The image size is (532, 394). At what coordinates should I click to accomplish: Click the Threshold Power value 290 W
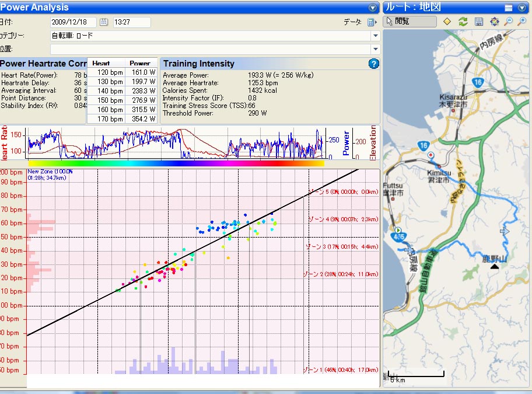coord(257,113)
